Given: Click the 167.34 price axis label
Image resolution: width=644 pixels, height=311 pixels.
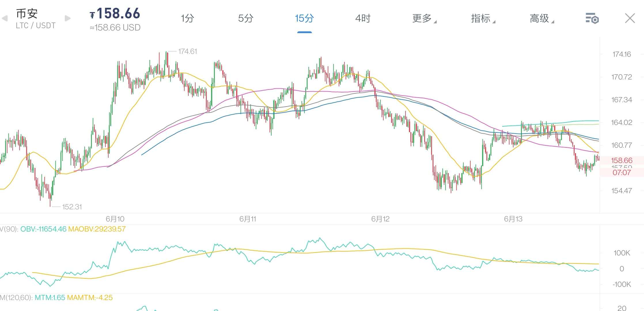Looking at the screenshot, I should click(622, 100).
